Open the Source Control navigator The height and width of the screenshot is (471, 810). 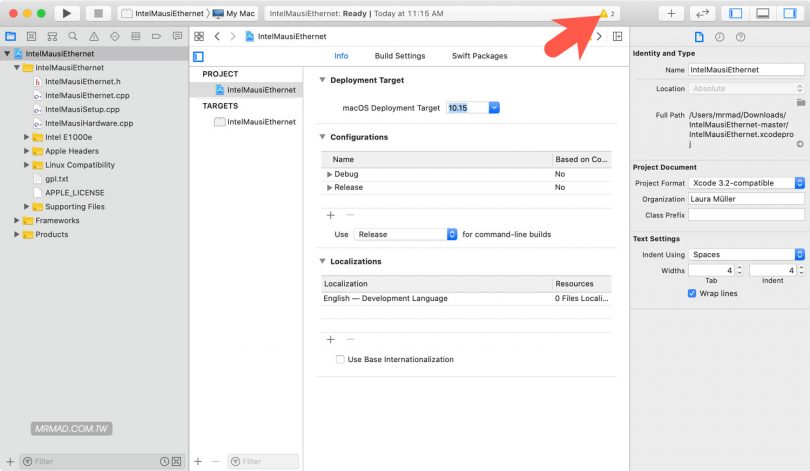(32, 36)
